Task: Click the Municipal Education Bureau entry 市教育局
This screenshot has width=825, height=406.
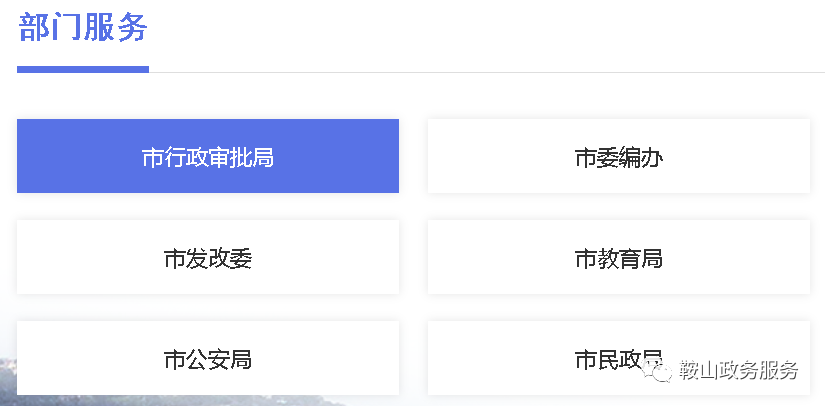Action: point(618,259)
